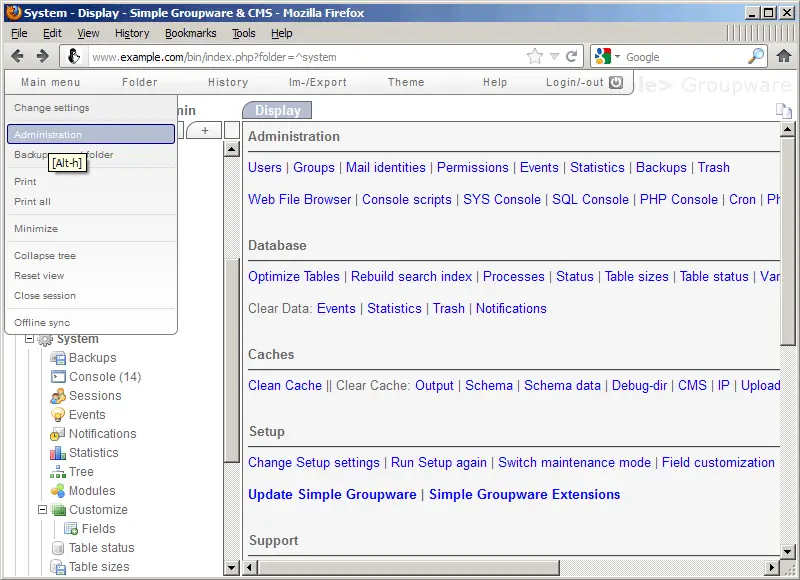Click Switch maintenance mode link
Image resolution: width=800 pixels, height=580 pixels.
pos(574,463)
